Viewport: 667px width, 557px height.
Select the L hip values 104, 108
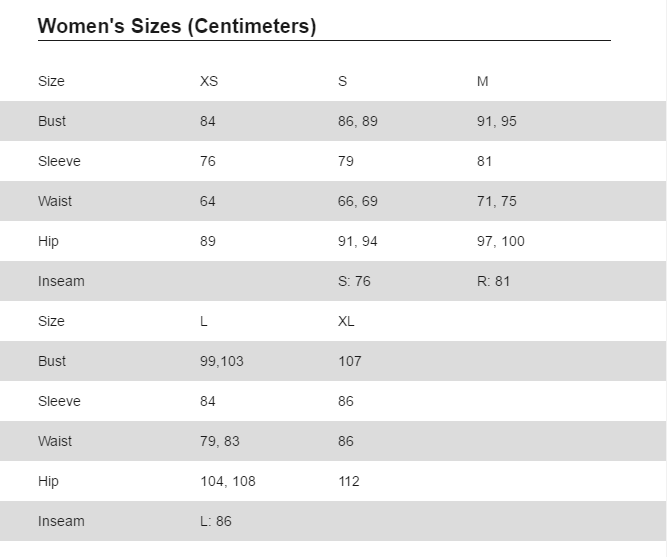click(228, 481)
